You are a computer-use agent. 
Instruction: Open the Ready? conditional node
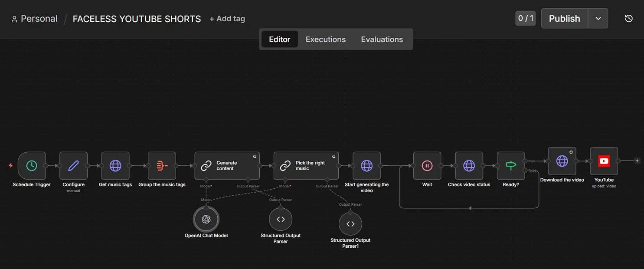point(511,165)
